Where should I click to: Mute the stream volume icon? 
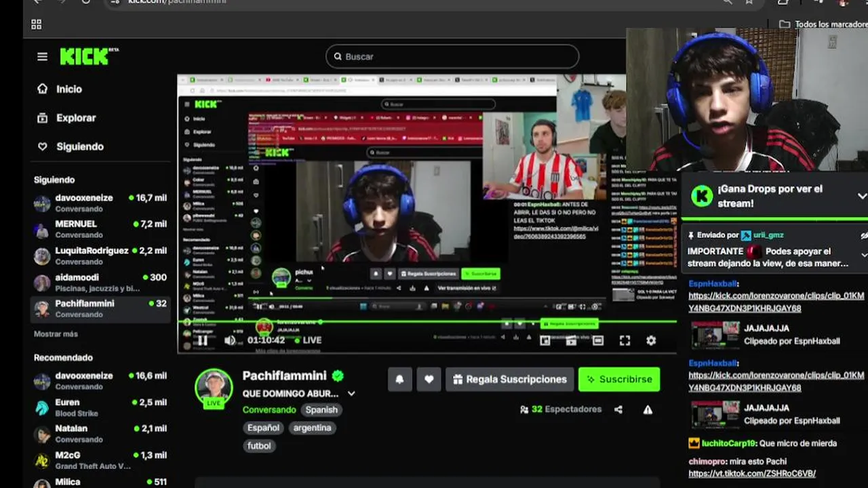click(x=230, y=340)
